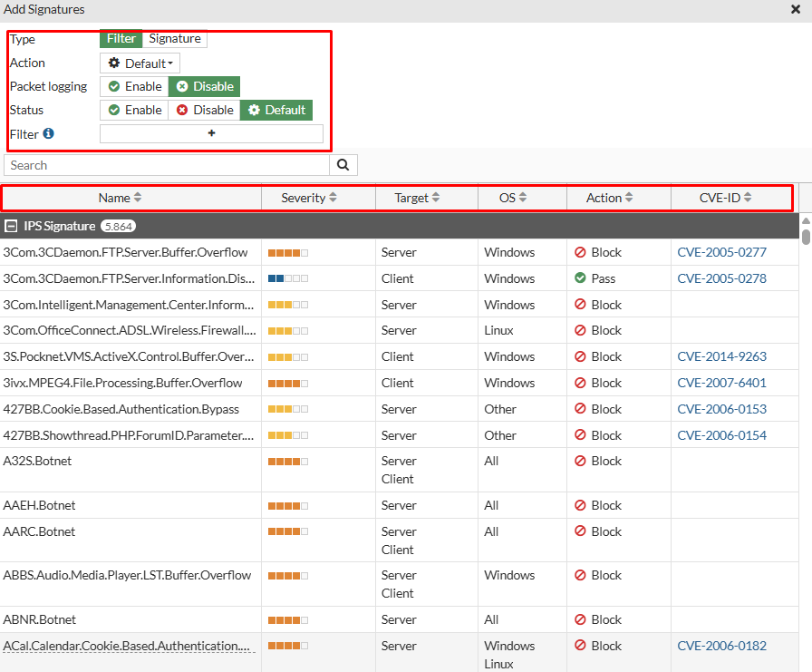Image resolution: width=812 pixels, height=672 pixels.
Task: Switch Type to Signature tab
Action: (175, 38)
